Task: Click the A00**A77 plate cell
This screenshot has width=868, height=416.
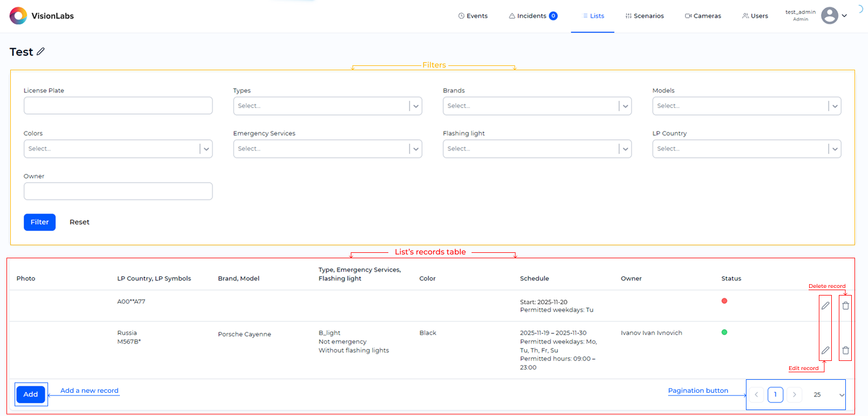Action: click(131, 301)
